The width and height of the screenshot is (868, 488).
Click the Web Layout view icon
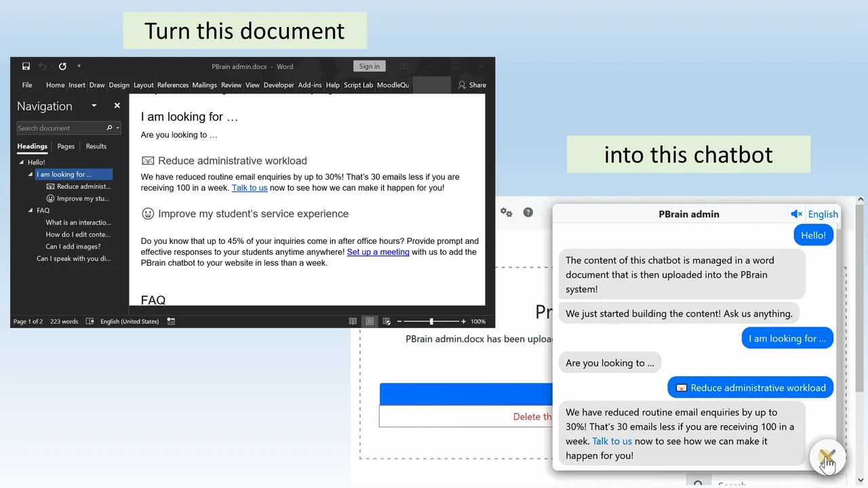387,321
